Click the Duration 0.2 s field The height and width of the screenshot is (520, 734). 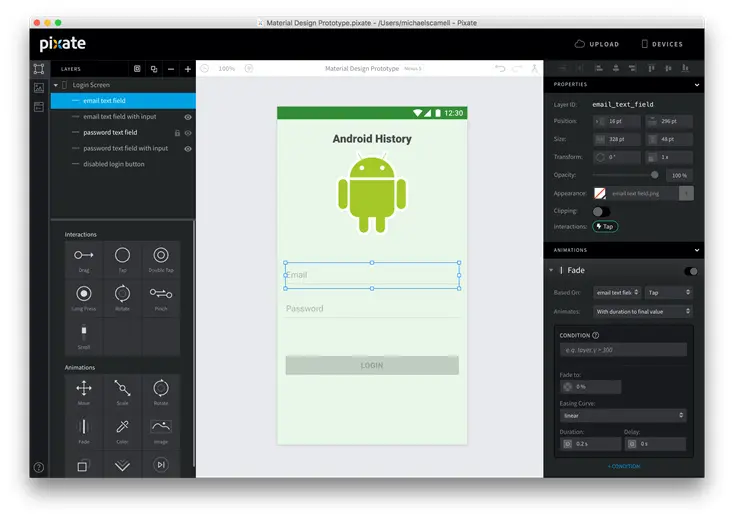[x=590, y=444]
